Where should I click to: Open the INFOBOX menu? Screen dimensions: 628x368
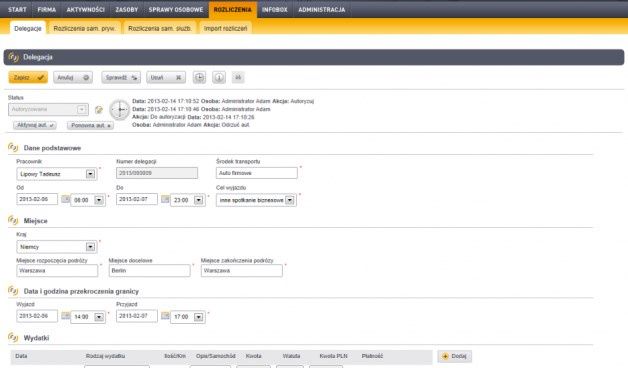tap(275, 9)
